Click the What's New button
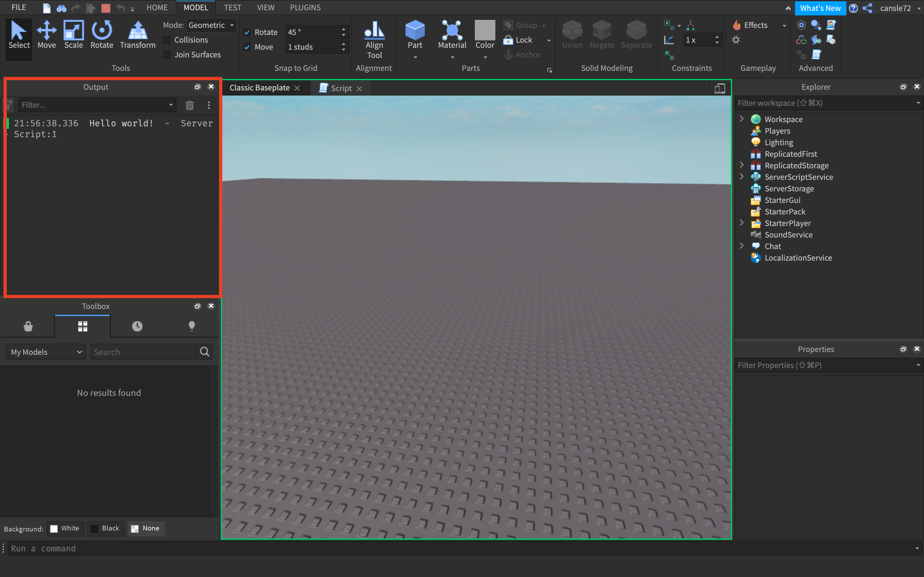Screen dimensions: 924x577 coord(820,8)
